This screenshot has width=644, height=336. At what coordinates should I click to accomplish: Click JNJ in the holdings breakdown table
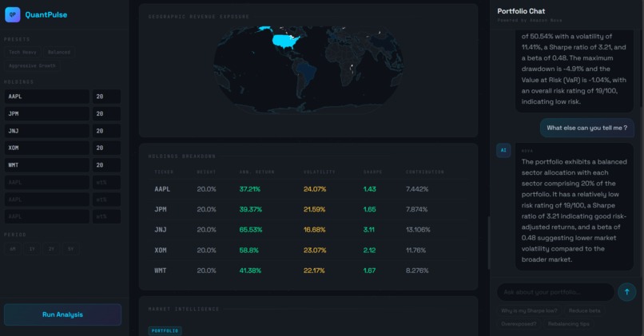click(161, 230)
